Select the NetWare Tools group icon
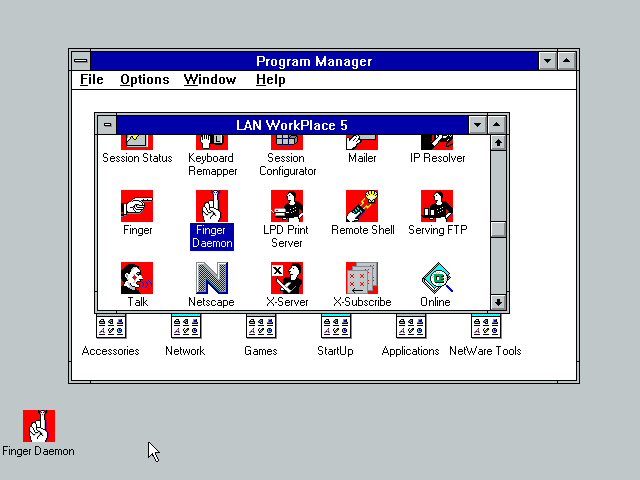This screenshot has width=640, height=480. 486,327
